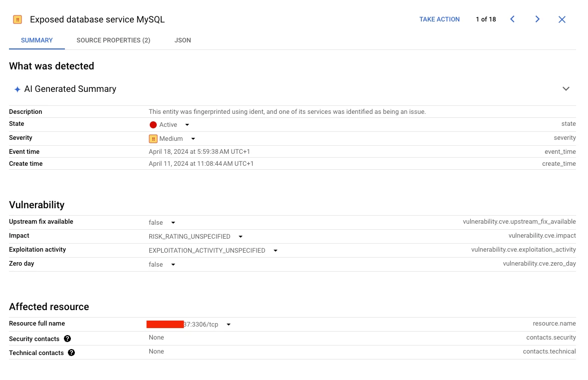
Task: Switch to the SUMMARY tab
Action: pyautogui.click(x=37, y=40)
